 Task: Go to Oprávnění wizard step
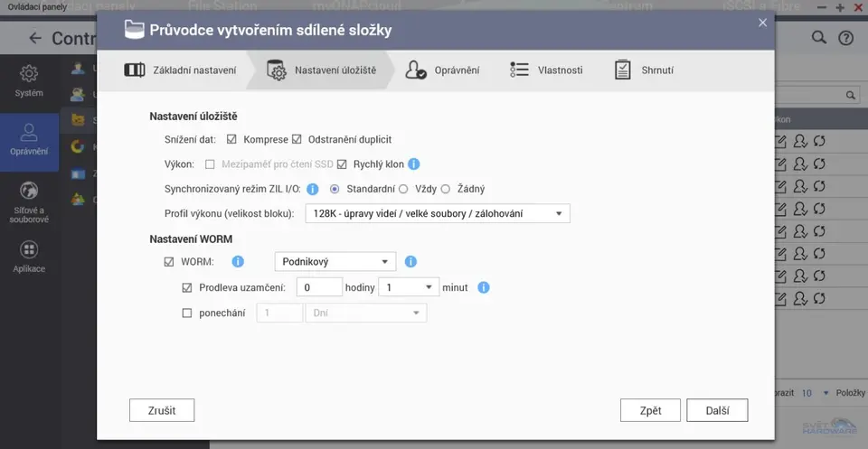[x=443, y=70]
